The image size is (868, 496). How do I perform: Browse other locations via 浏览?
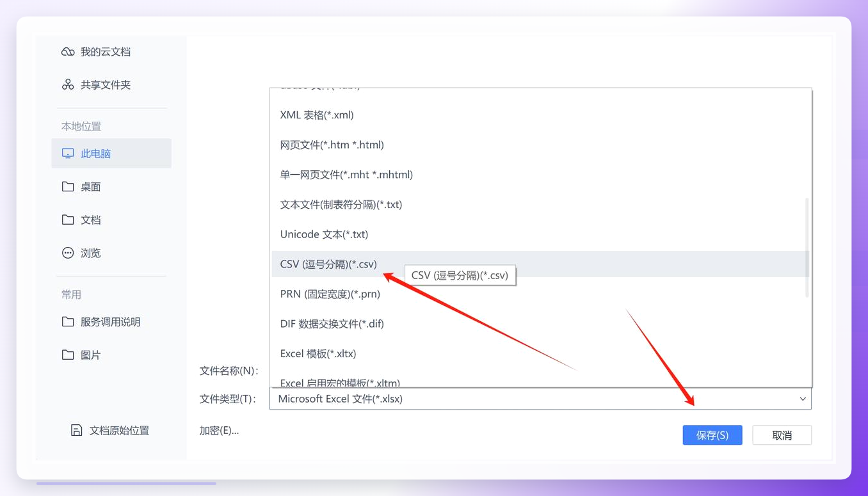click(x=91, y=253)
